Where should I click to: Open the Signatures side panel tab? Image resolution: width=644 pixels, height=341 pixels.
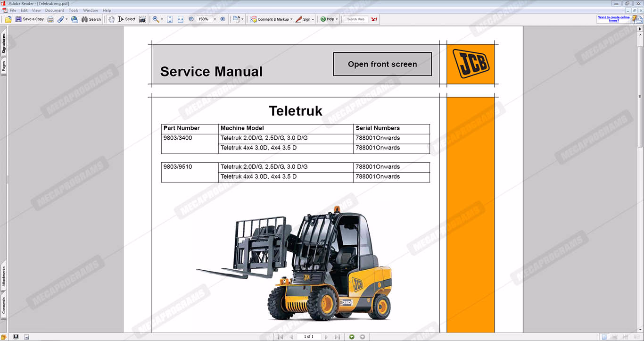coord(3,43)
